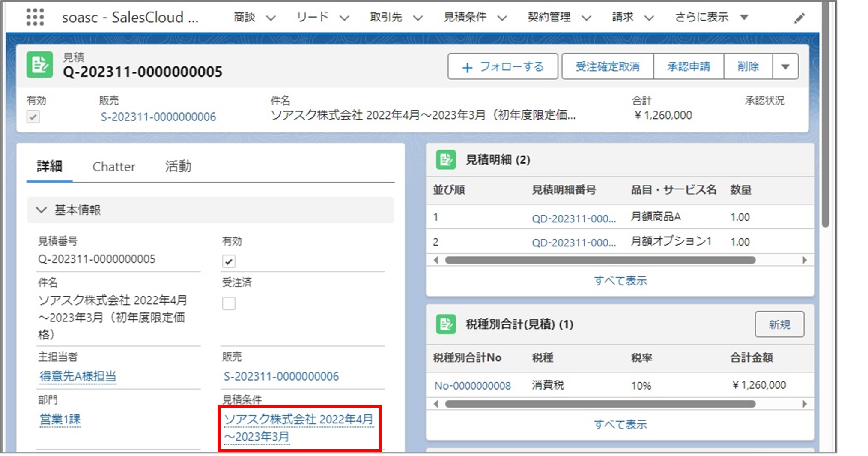Open the 見積条件 tab dropdown chevron

point(502,18)
